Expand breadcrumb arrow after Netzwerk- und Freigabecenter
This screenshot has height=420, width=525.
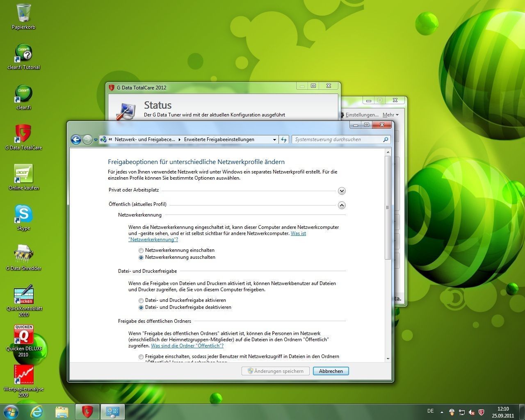point(179,139)
